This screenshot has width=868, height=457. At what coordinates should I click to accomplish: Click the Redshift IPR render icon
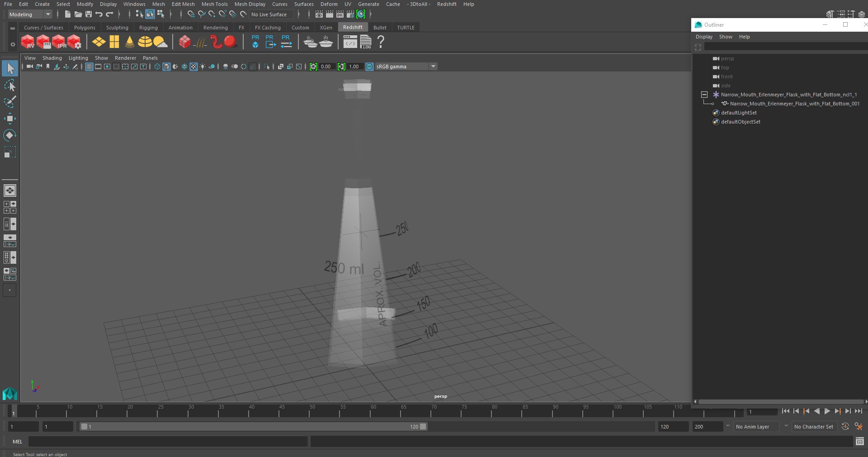[x=59, y=42]
